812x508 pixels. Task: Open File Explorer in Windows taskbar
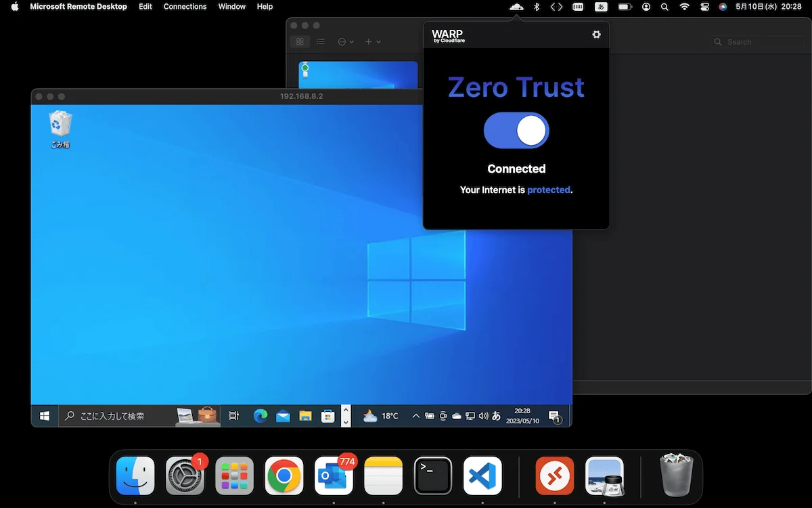[305, 416]
